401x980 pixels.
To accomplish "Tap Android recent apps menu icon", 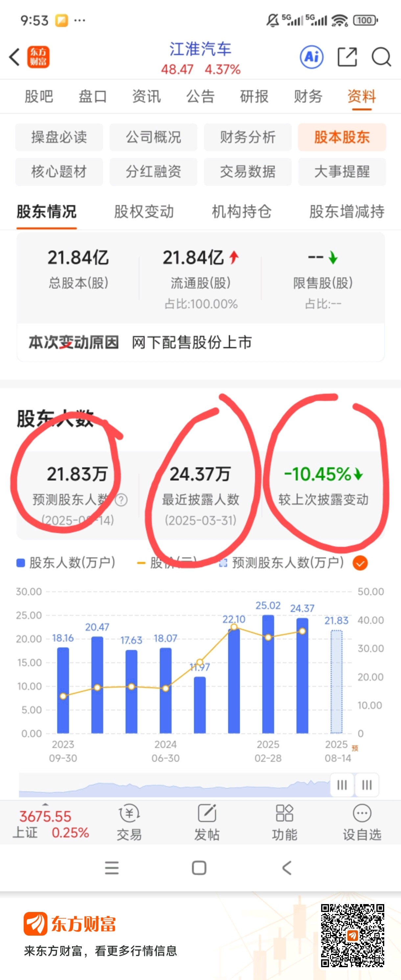I will (x=112, y=868).
